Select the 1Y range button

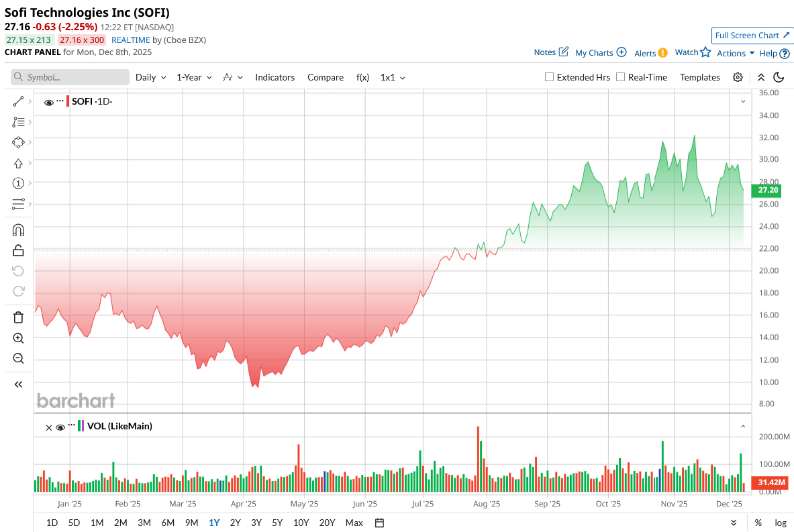point(214,523)
